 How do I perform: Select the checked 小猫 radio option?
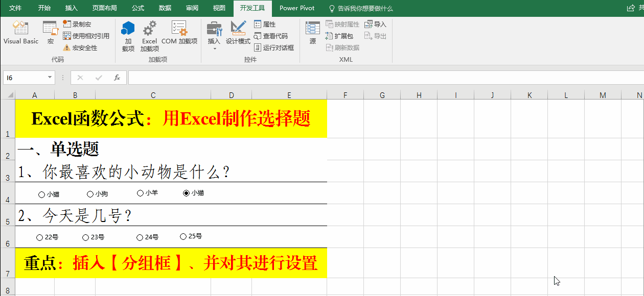(194, 193)
